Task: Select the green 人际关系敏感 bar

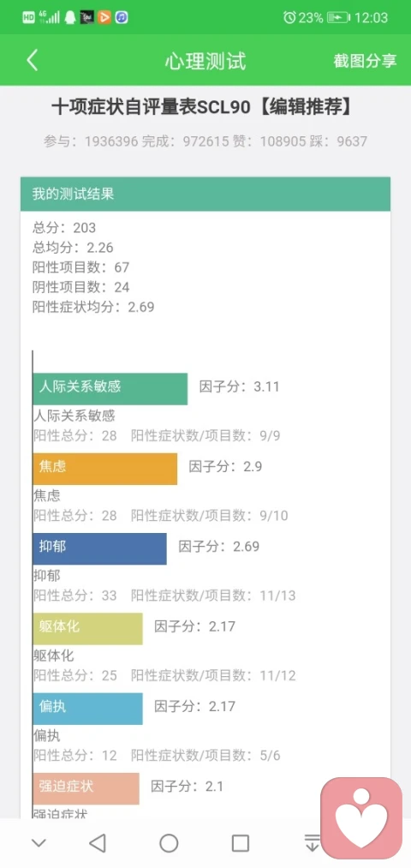Action: click(x=110, y=389)
